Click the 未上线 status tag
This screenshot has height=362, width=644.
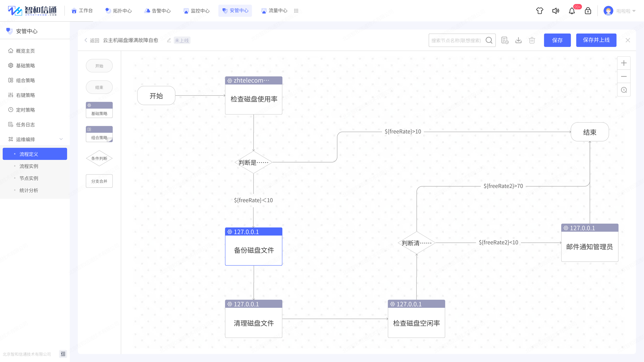point(182,41)
